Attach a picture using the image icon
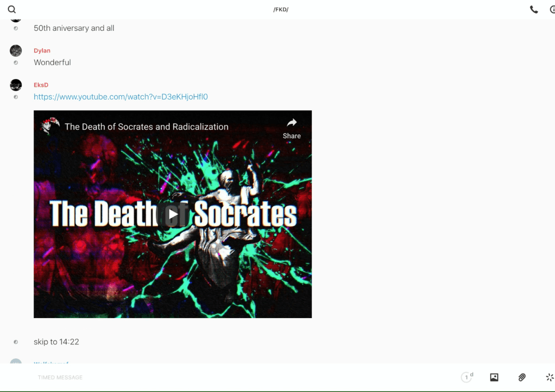Viewport: 555px width, 392px height. pos(494,377)
